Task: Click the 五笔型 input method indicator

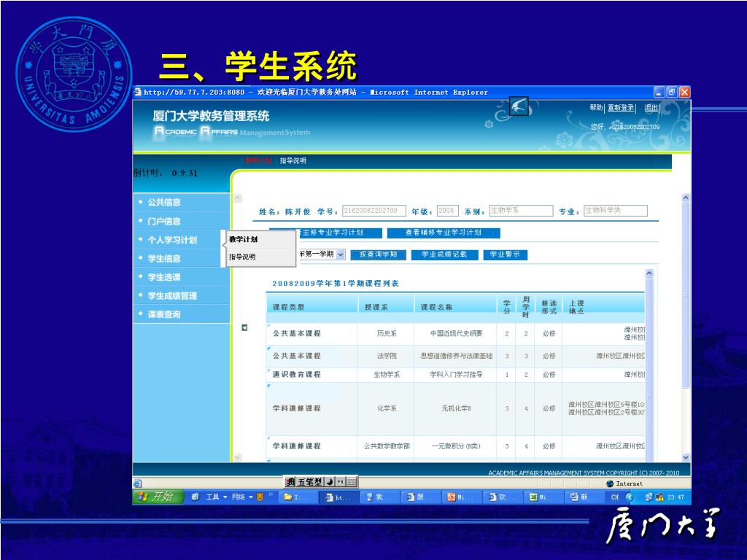Action: click(309, 482)
